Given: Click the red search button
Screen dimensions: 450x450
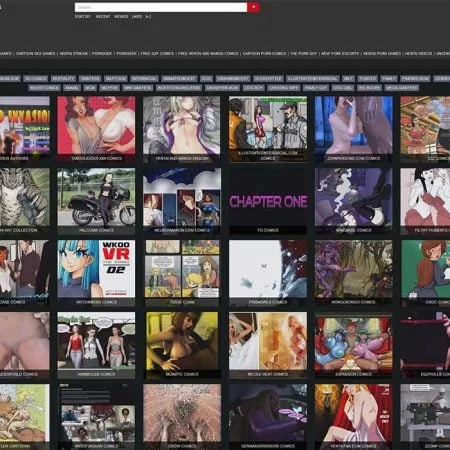Looking at the screenshot, I should point(253,7).
